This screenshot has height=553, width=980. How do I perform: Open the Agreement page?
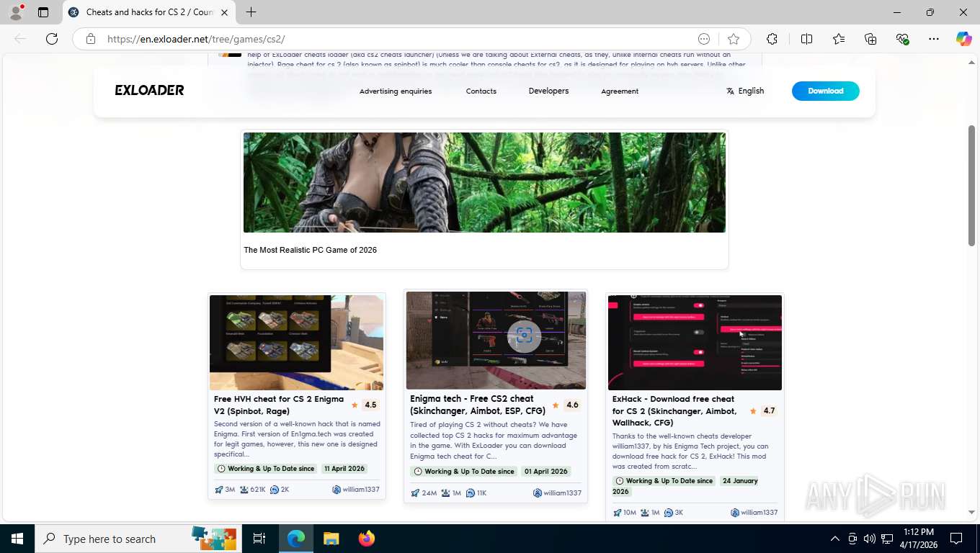tap(620, 91)
